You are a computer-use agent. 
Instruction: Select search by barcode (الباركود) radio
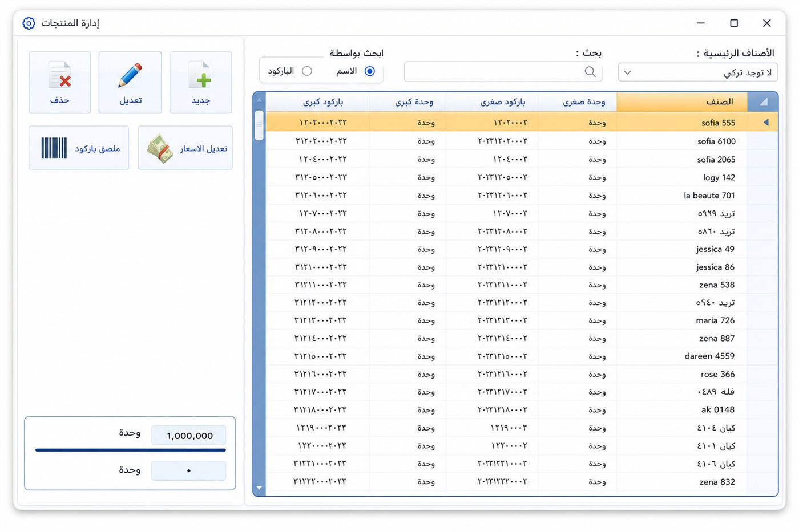(x=307, y=71)
